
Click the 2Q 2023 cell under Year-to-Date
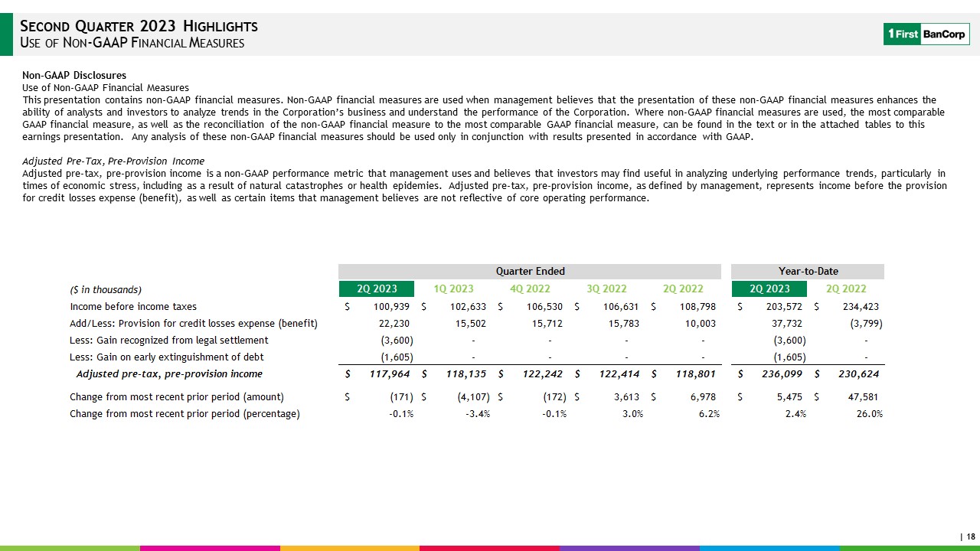pyautogui.click(x=769, y=289)
